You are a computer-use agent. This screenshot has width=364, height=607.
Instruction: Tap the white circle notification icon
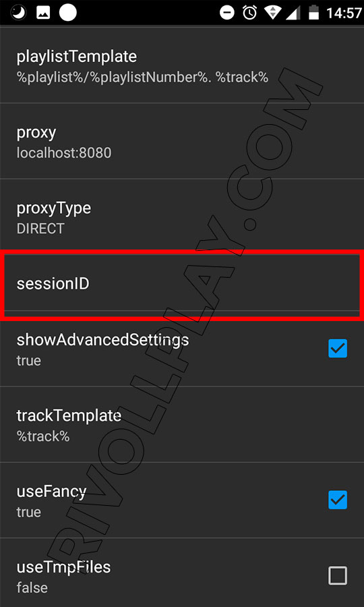67,13
